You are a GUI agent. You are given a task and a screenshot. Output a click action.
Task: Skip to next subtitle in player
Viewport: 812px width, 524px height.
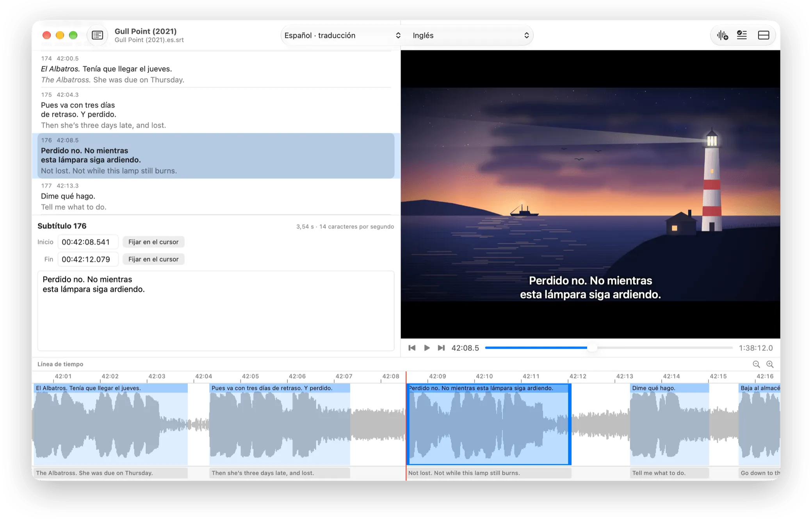[x=441, y=348]
